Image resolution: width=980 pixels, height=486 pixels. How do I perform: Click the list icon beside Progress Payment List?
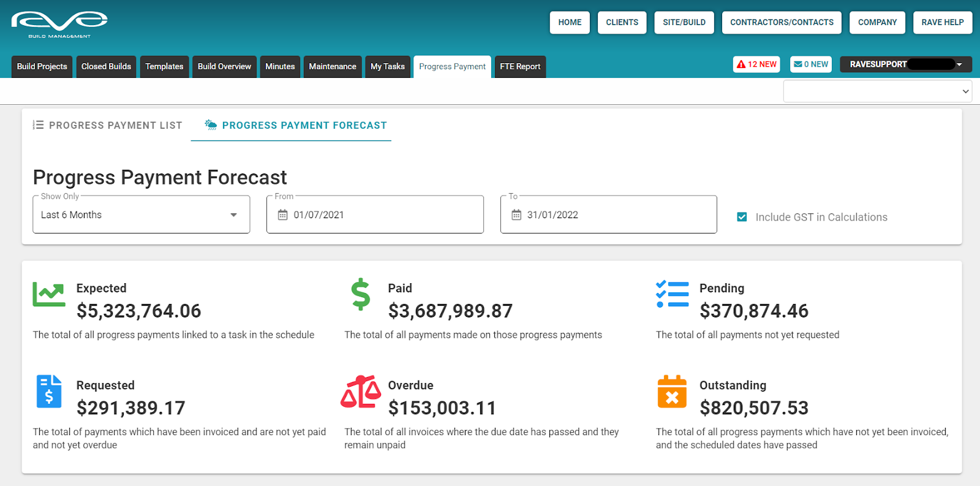[38, 125]
